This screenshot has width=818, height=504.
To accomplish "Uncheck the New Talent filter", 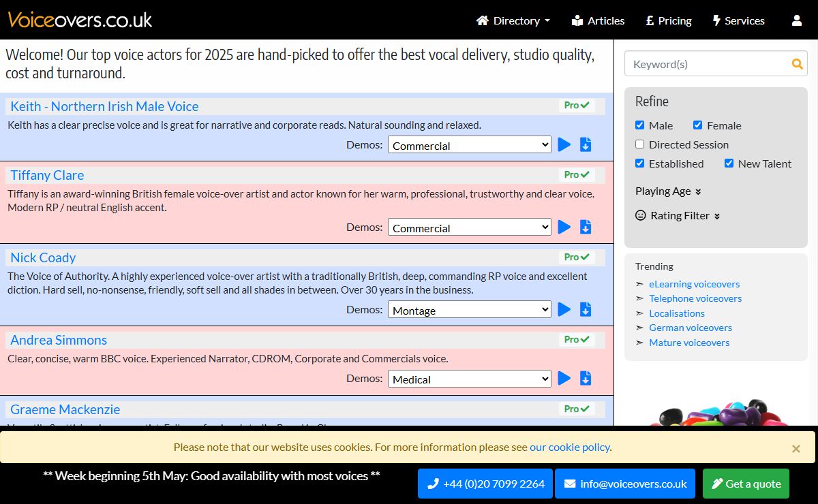I will click(729, 163).
